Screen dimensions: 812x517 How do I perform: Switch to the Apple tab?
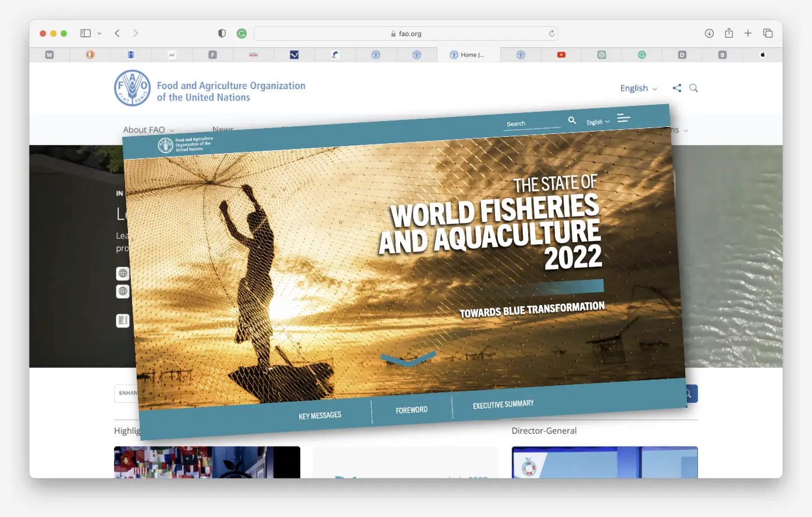coord(763,55)
